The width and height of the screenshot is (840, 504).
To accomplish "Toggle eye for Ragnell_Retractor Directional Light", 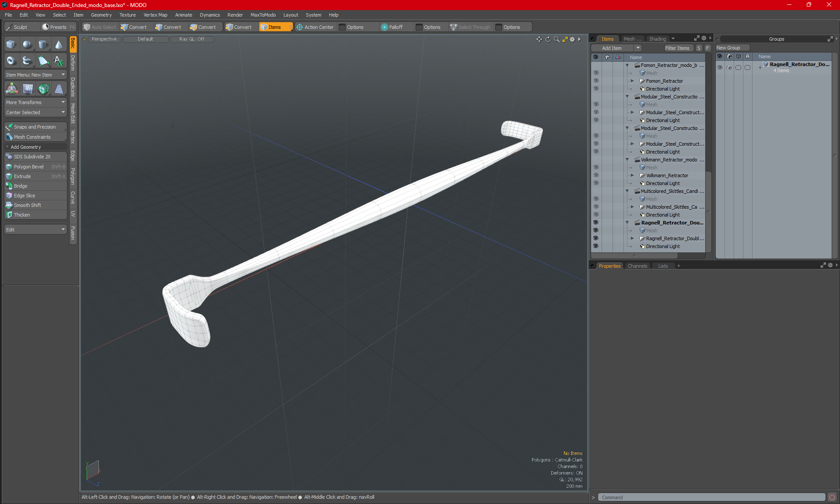I will 595,246.
